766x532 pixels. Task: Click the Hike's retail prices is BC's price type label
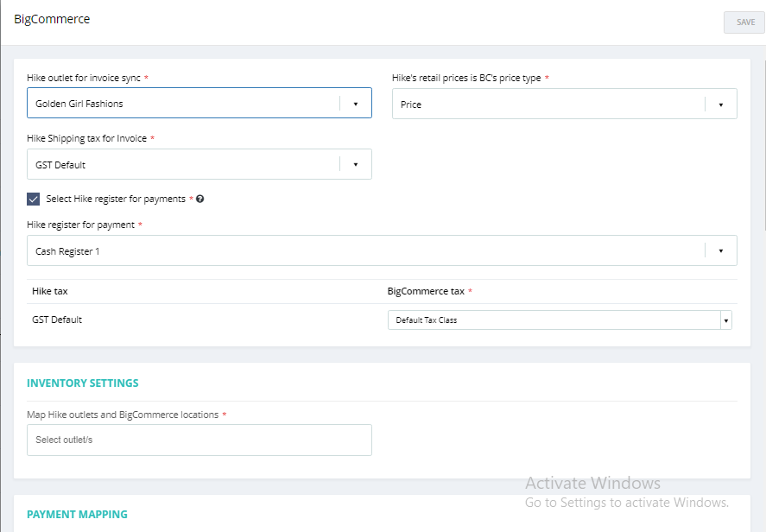point(466,79)
